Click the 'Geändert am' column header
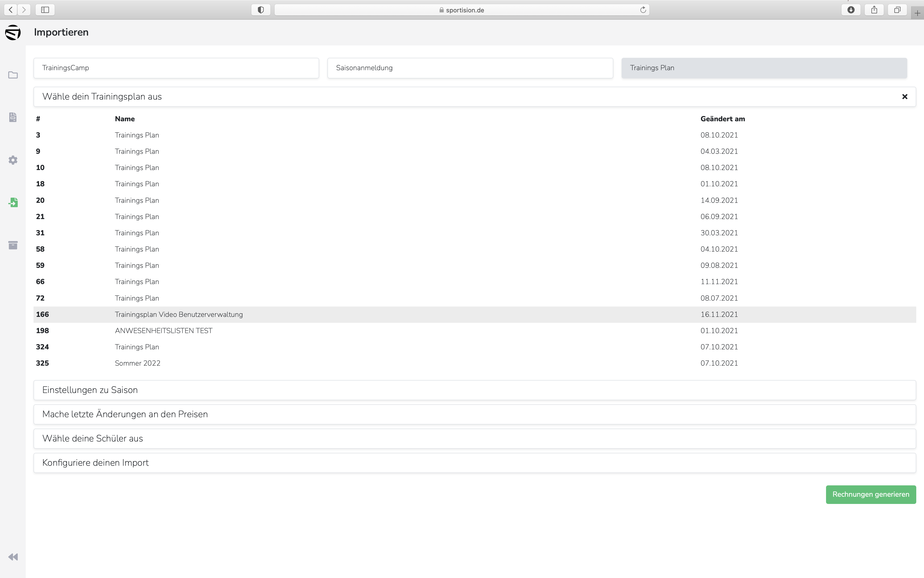 [722, 119]
